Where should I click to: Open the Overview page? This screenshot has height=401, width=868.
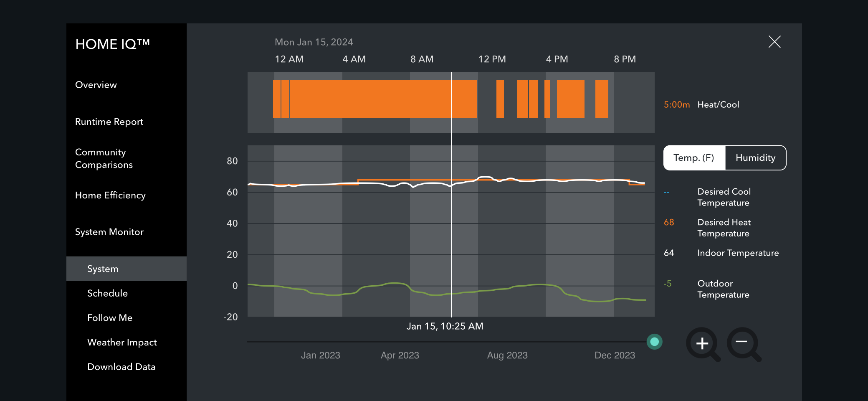click(x=96, y=85)
